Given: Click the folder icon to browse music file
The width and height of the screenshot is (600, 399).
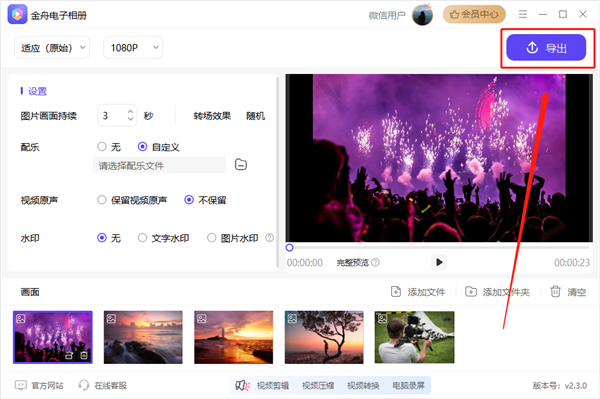Looking at the screenshot, I should pos(241,165).
